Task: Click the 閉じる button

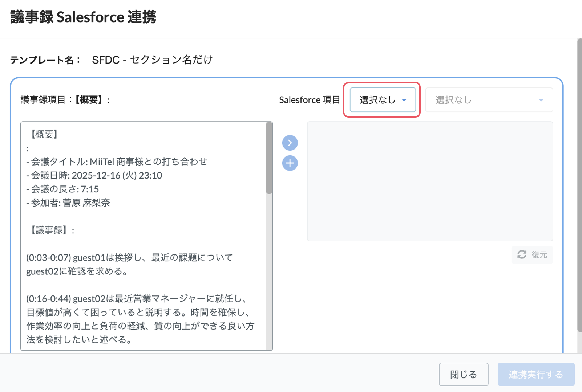Action: pos(464,374)
